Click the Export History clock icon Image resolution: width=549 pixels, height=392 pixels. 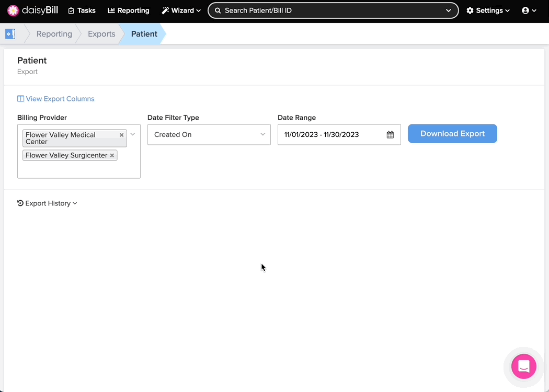[20, 203]
